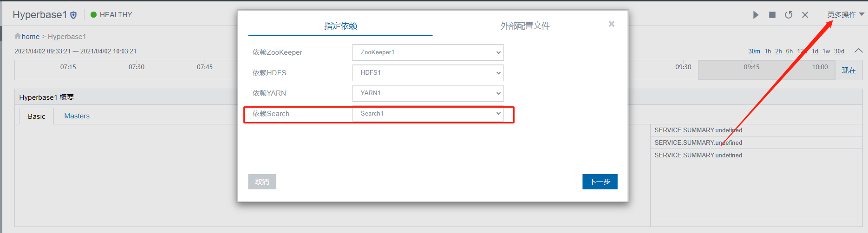Click the 09:45 timeline marker
Screen dimensions: 868x233
point(751,67)
